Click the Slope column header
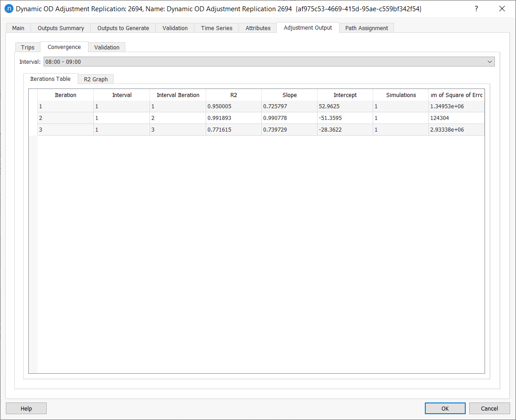Image resolution: width=516 pixels, height=420 pixels. [x=289, y=95]
